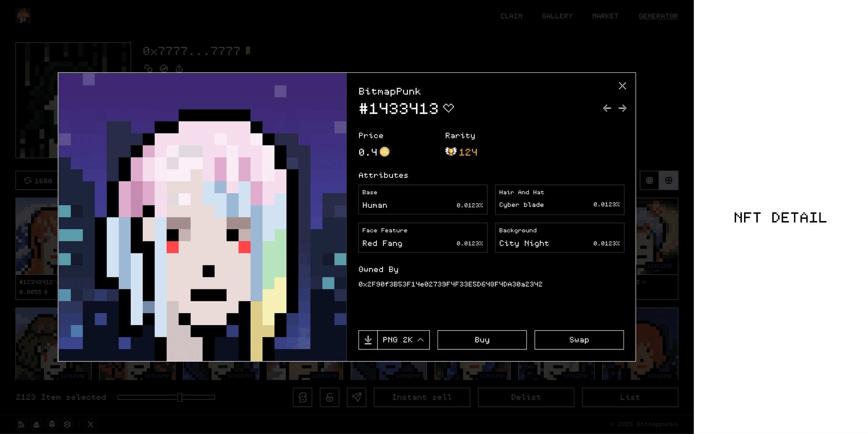Open the GALLERY nav item
Viewport: 868px width, 434px height.
click(x=557, y=16)
